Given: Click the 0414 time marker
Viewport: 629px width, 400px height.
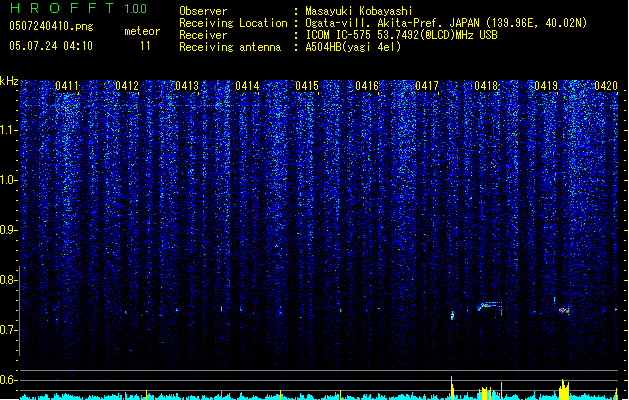Looking at the screenshot, I should tap(247, 86).
